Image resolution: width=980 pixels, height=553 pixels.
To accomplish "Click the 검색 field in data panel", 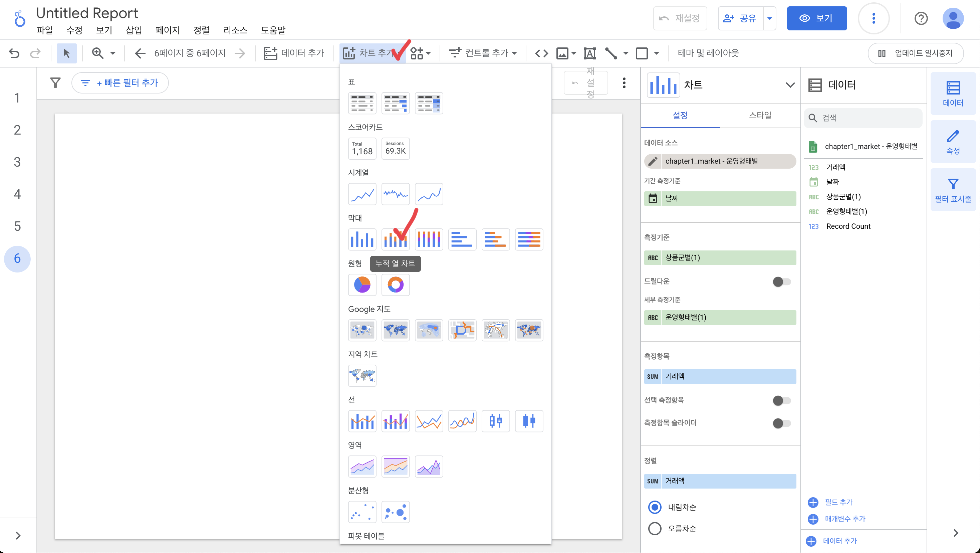I will 868,118.
